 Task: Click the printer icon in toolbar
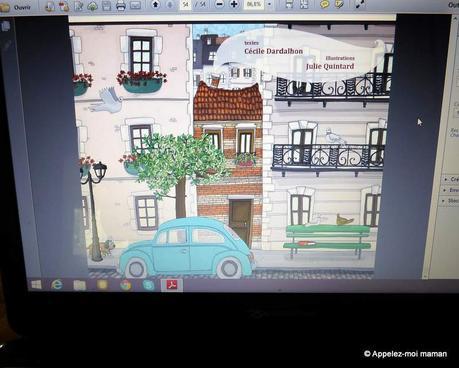click(121, 5)
